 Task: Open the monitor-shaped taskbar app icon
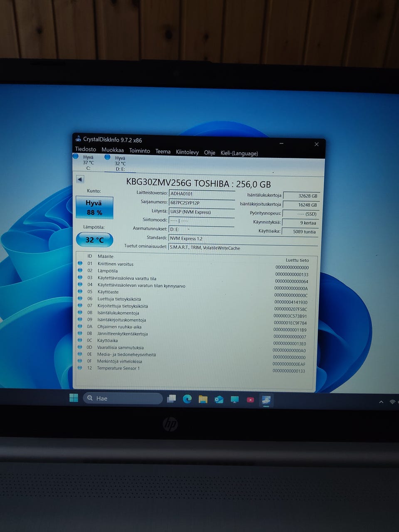click(x=235, y=400)
